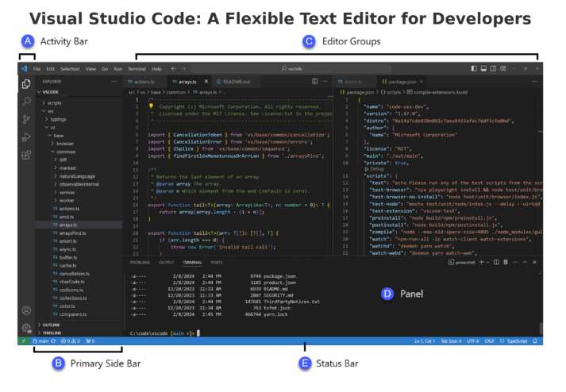Toggle the Primary Side Bar layout icon

coord(474,68)
